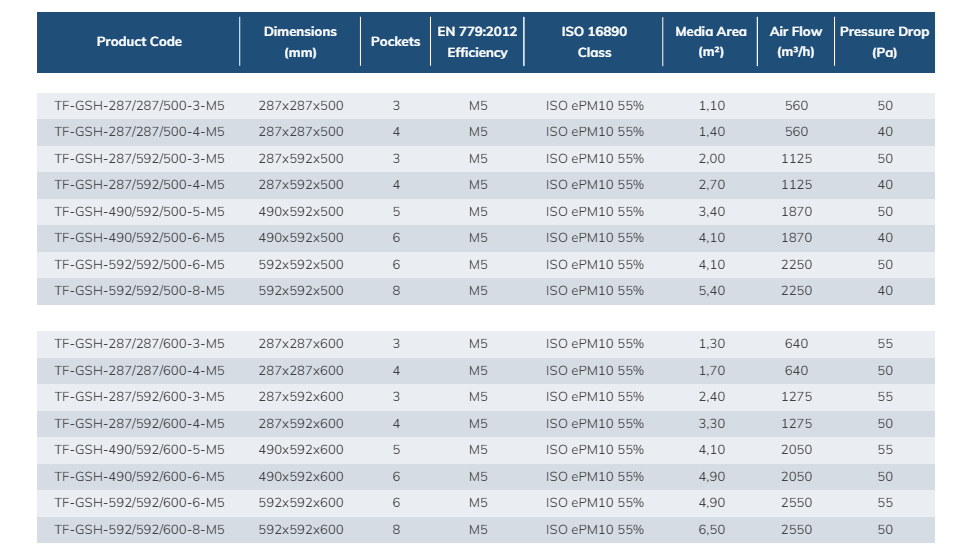Image resolution: width=970 pixels, height=558 pixels.
Task: Select product code TF-GSH-287/287/600-4-M5
Action: pos(139,371)
